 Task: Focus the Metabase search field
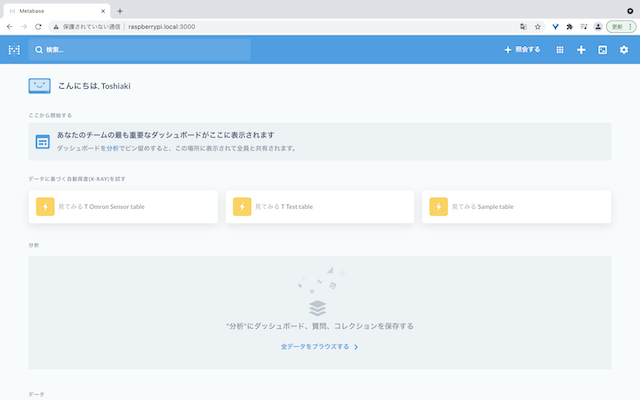(x=139, y=50)
